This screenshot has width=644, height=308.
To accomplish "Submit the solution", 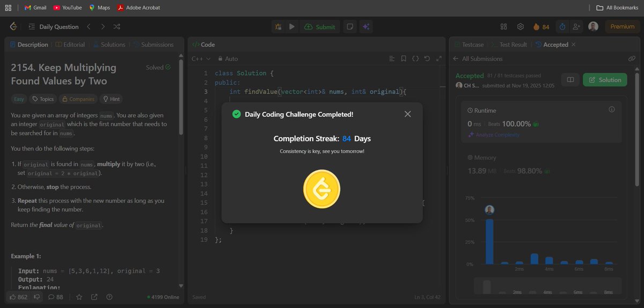I will pyautogui.click(x=319, y=26).
